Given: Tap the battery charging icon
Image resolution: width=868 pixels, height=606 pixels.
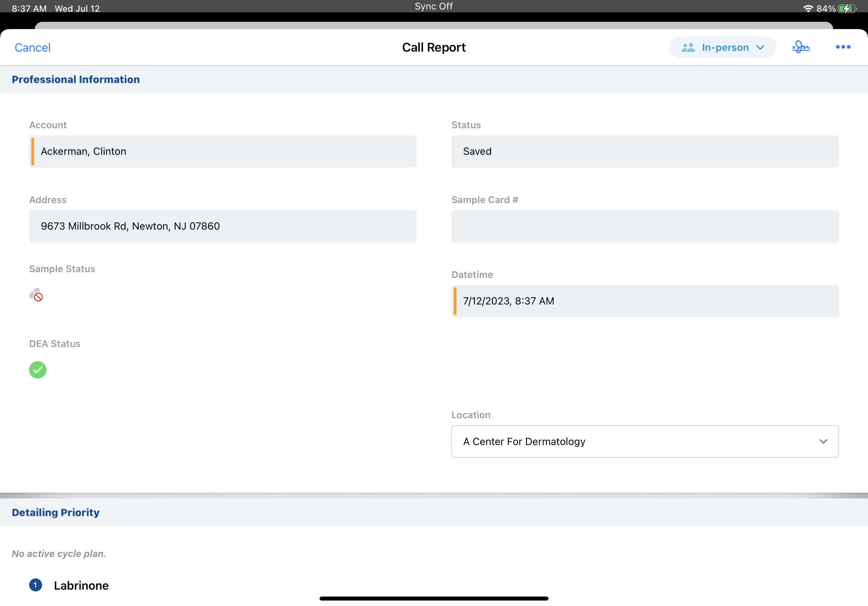Looking at the screenshot, I should pos(847,8).
